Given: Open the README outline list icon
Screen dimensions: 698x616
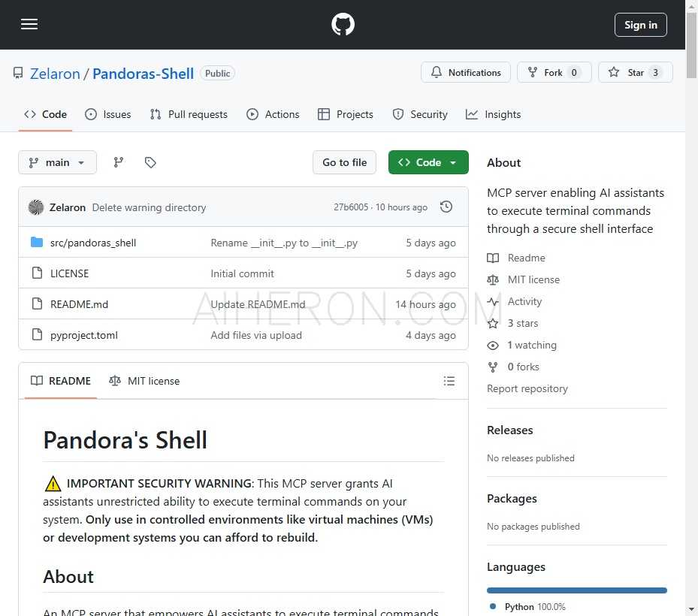Looking at the screenshot, I should 449,381.
